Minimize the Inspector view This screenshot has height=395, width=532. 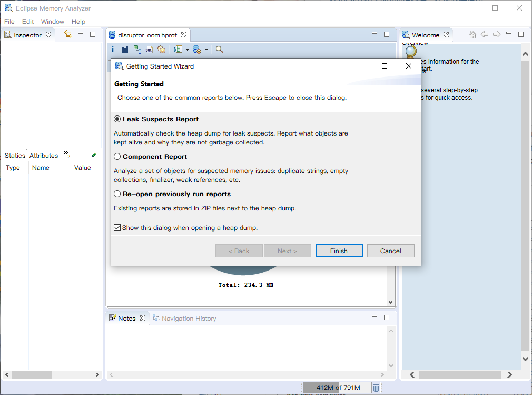click(81, 33)
